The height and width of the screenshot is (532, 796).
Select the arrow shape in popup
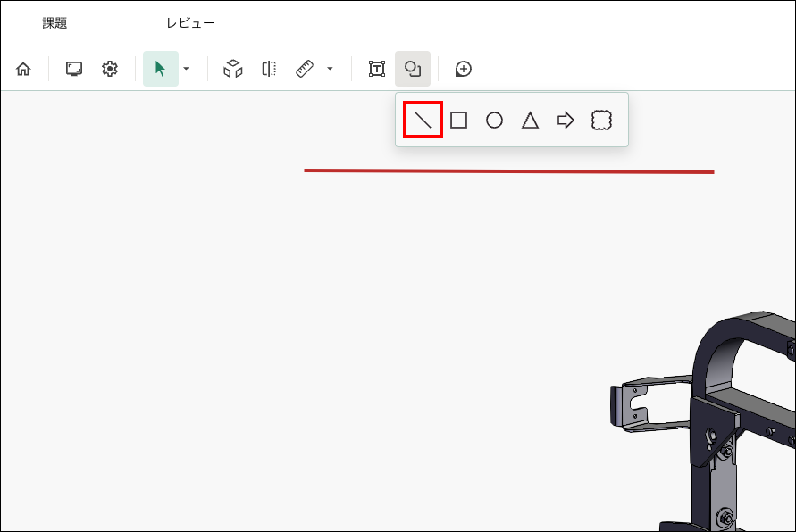(x=566, y=120)
